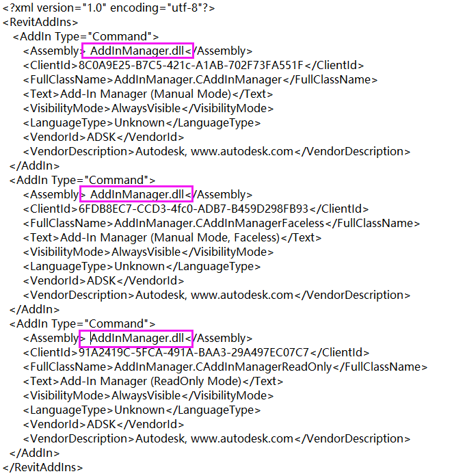The image size is (454, 476).
Task: Click the closing </RevitAddIns> tag
Action: coord(43,467)
